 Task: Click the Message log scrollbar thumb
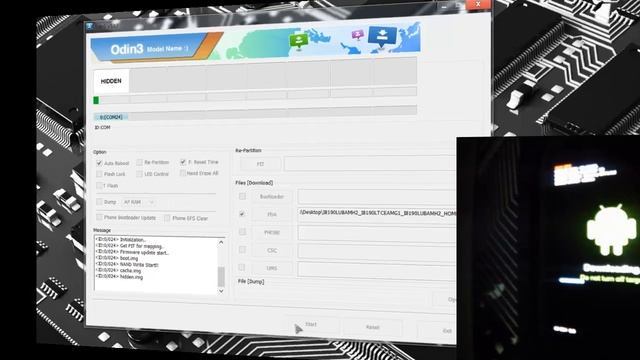pyautogui.click(x=221, y=277)
